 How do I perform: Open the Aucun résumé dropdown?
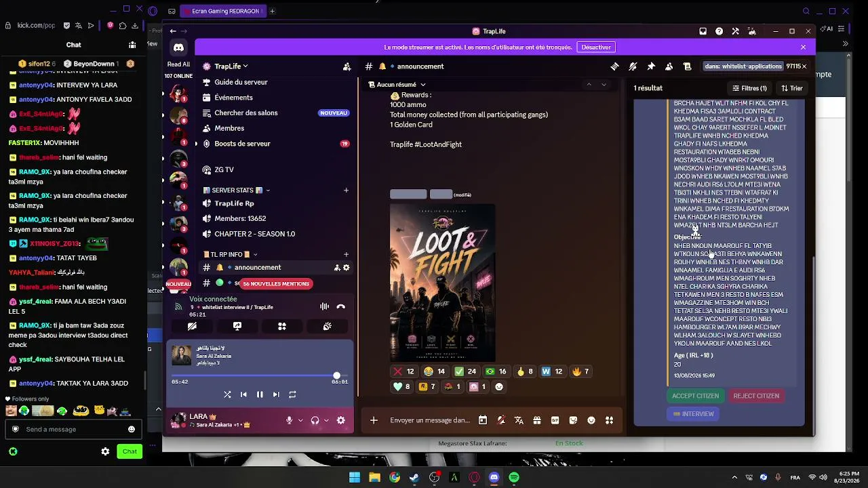click(x=397, y=85)
